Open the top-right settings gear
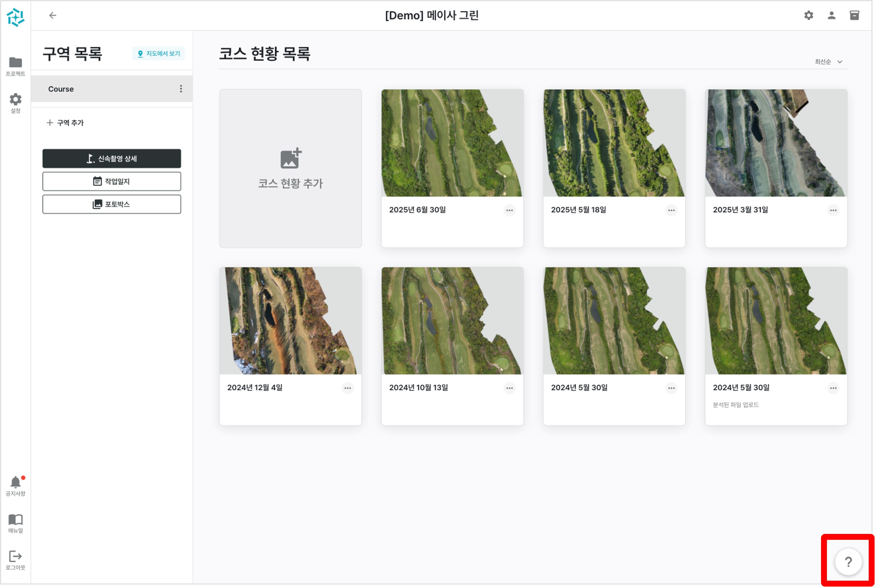The image size is (876, 588). pyautogui.click(x=808, y=15)
